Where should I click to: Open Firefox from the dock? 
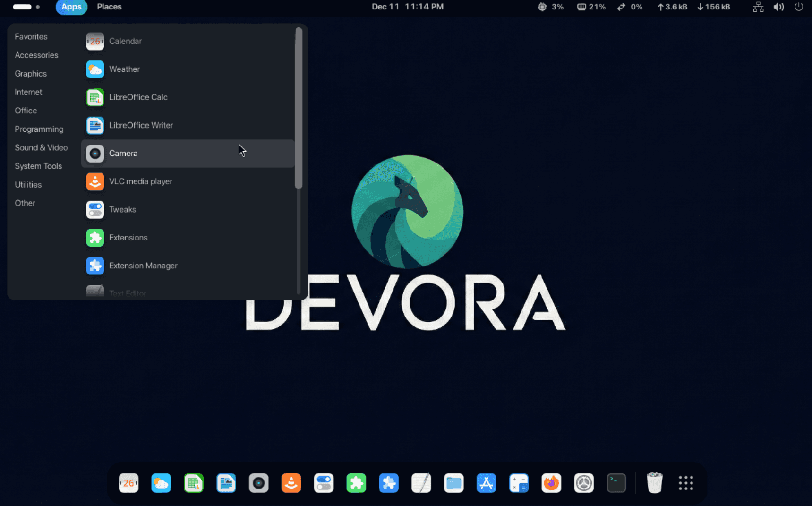551,483
